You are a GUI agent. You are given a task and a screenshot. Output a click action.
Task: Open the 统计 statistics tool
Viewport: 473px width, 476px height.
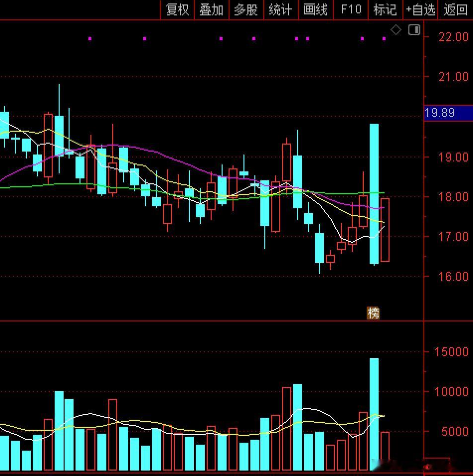tap(281, 10)
